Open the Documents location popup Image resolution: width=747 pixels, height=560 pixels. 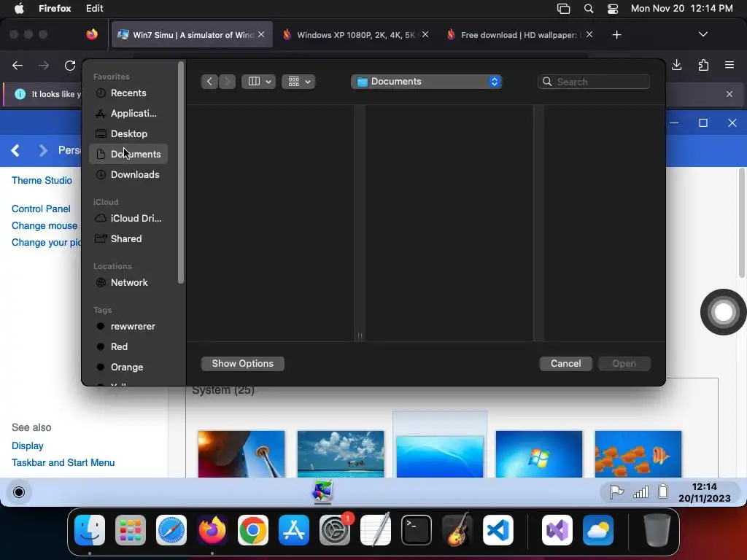pos(426,82)
